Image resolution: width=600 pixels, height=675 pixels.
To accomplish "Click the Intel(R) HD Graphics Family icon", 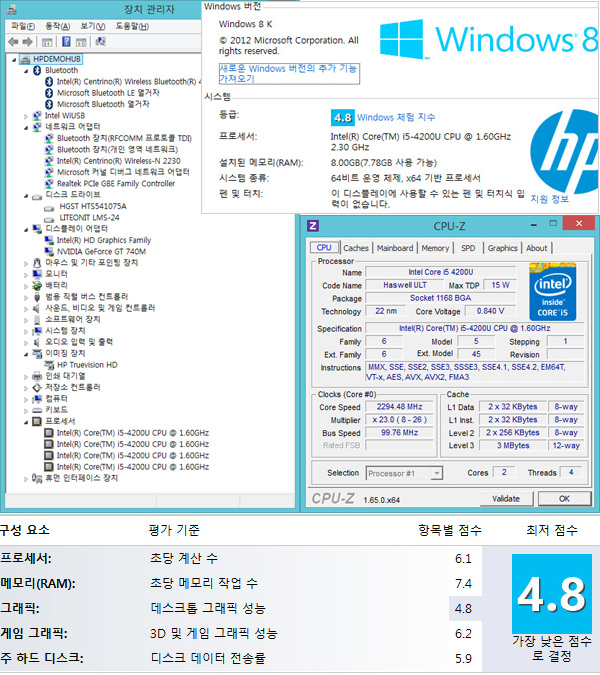I will point(49,240).
